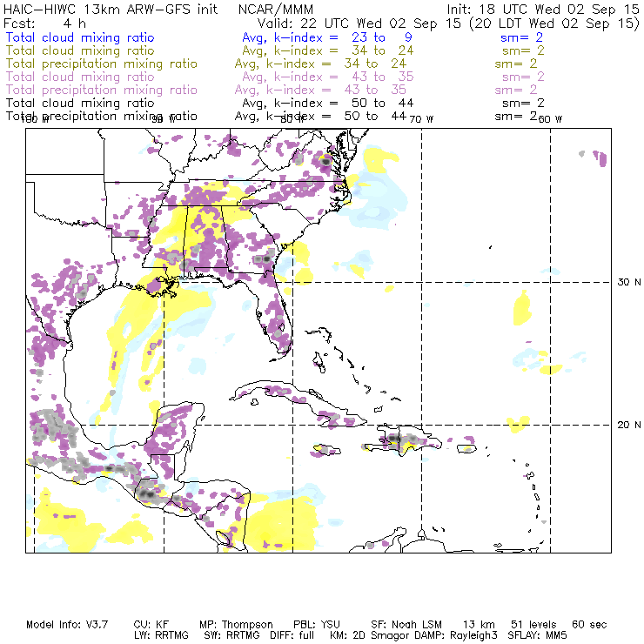644x644 pixels.
Task: Click the 60 sec timestep text
Action: (x=589, y=625)
